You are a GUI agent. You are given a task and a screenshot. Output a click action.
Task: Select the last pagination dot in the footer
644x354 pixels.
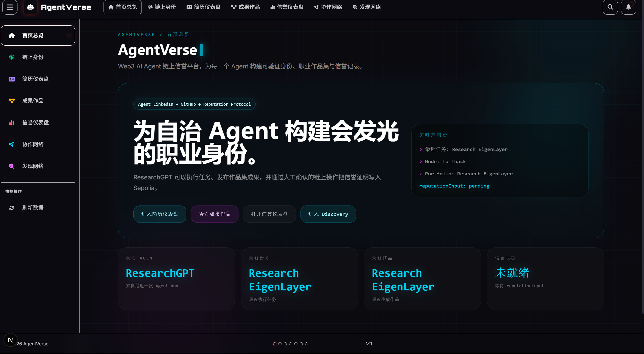pyautogui.click(x=307, y=344)
